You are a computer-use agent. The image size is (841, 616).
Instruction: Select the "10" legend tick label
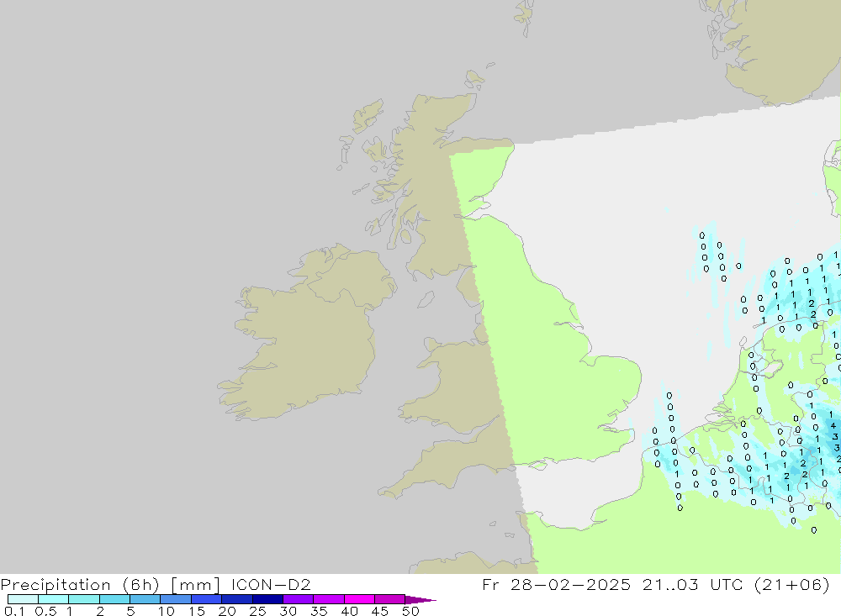click(167, 611)
